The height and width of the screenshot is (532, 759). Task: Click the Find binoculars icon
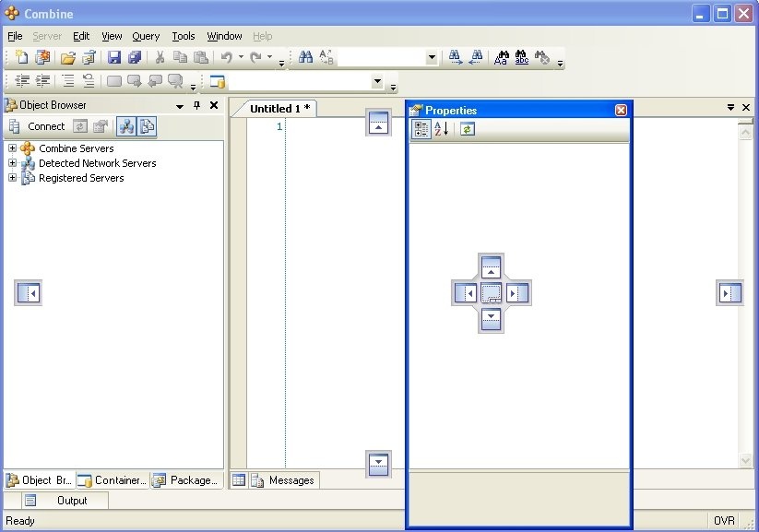(x=305, y=57)
